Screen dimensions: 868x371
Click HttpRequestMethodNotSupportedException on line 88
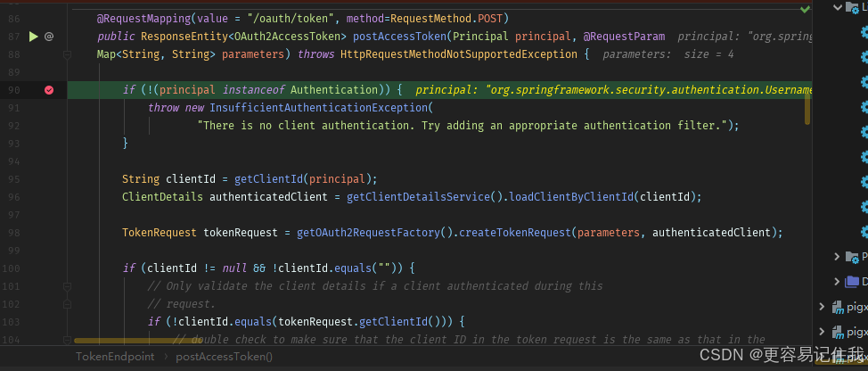point(458,54)
